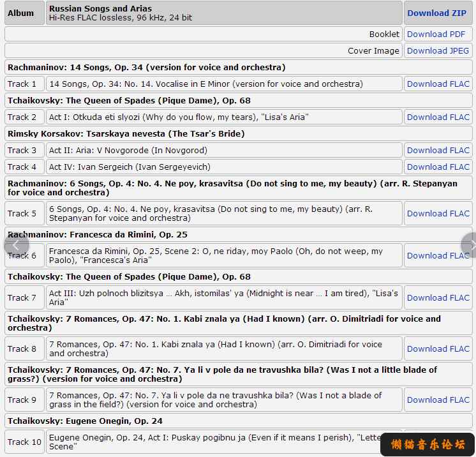Click the 'Track 9' cell
The image size is (476, 457).
coord(24,400)
